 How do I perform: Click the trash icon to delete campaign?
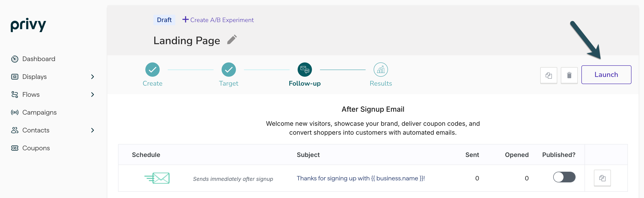[x=569, y=75]
